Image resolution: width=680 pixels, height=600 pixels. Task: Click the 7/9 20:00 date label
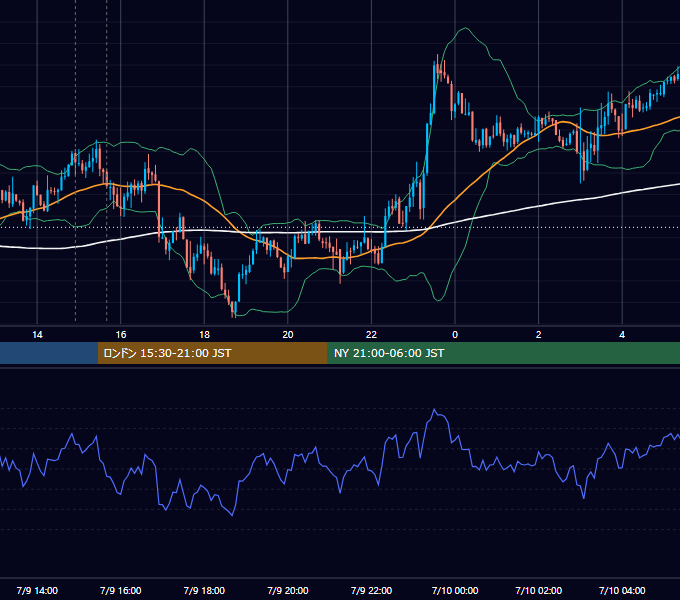288,590
